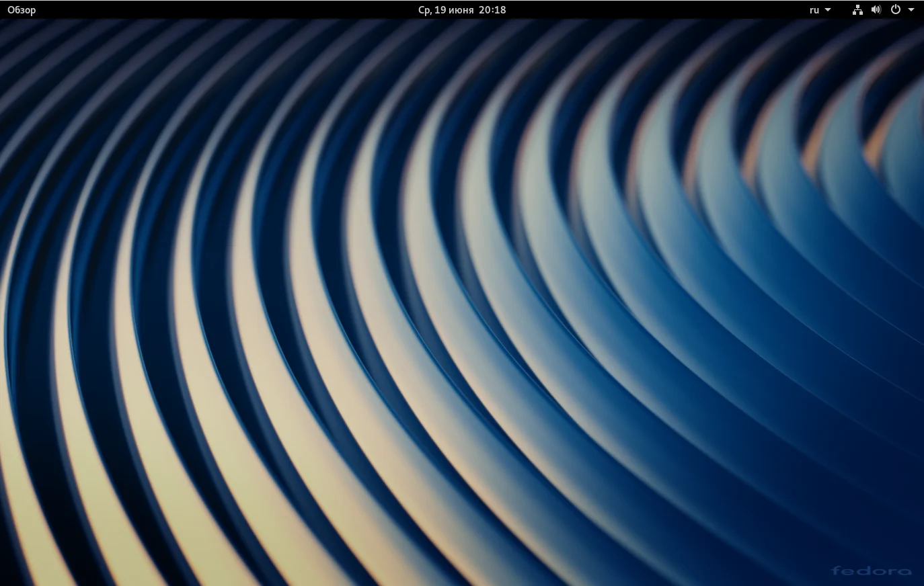Image resolution: width=924 pixels, height=586 pixels.
Task: Expand the arrow beside the power icon
Action: click(x=911, y=10)
